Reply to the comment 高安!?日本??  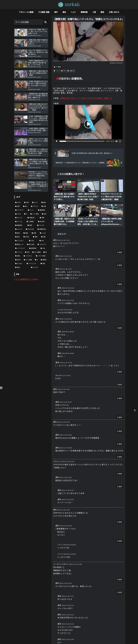(x=120, y=398)
